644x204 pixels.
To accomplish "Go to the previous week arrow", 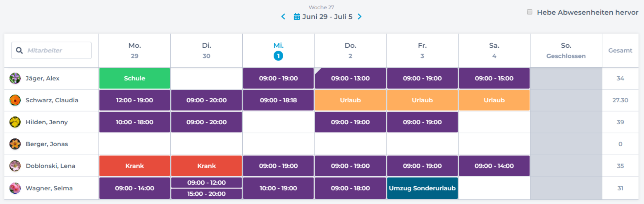I will click(x=283, y=16).
